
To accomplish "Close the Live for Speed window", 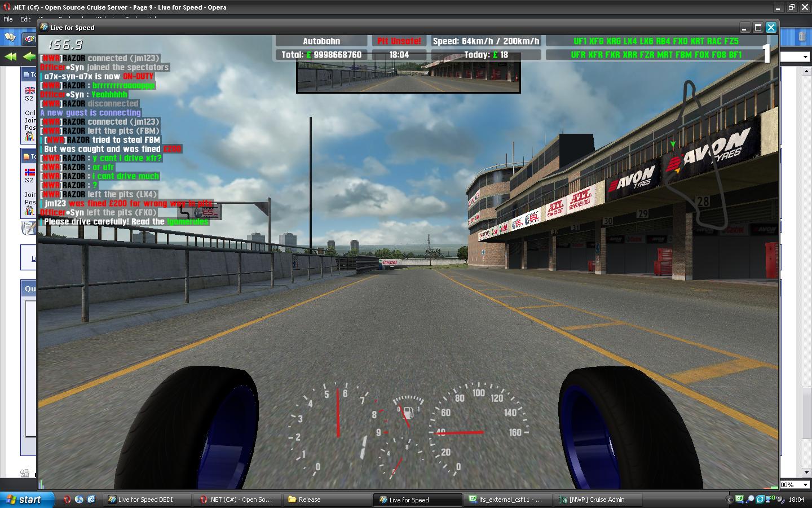I will [x=771, y=27].
